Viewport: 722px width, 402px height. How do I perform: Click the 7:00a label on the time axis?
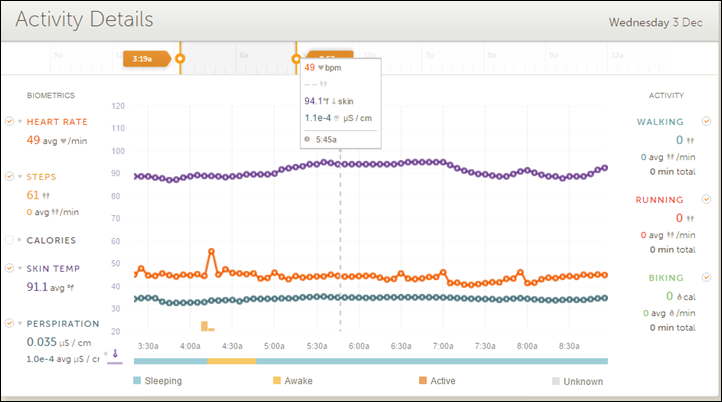[443, 346]
